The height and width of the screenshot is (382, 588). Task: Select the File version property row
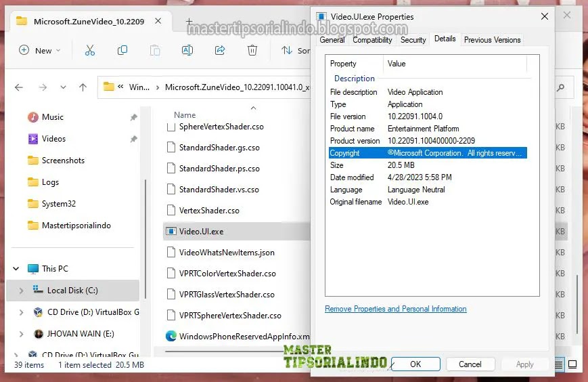pyautogui.click(x=428, y=116)
